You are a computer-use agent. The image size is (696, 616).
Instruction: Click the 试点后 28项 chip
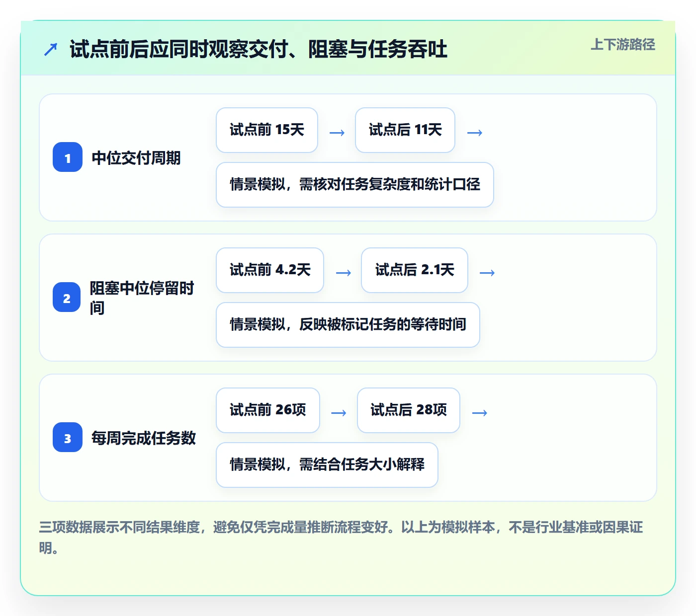click(x=409, y=410)
